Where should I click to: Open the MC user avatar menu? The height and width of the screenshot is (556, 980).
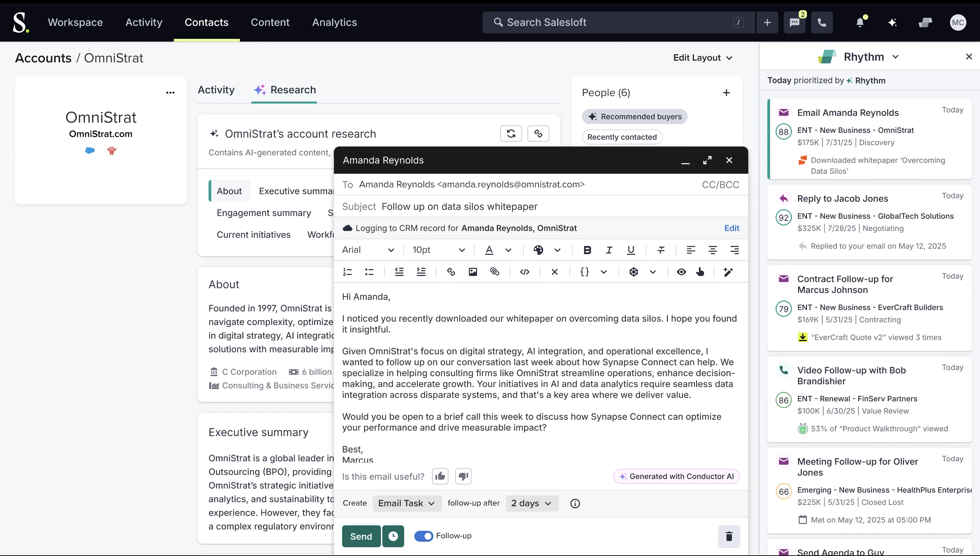coord(958,22)
